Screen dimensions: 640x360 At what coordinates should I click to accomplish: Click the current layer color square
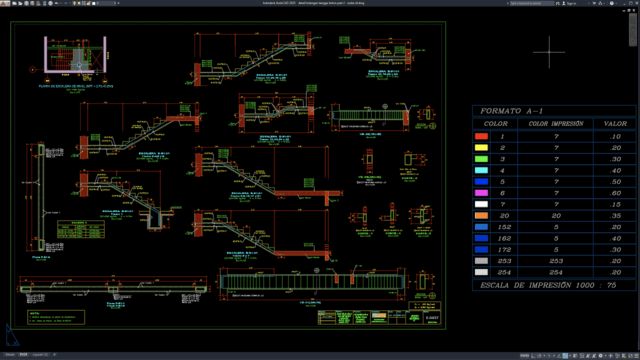[x=94, y=3]
